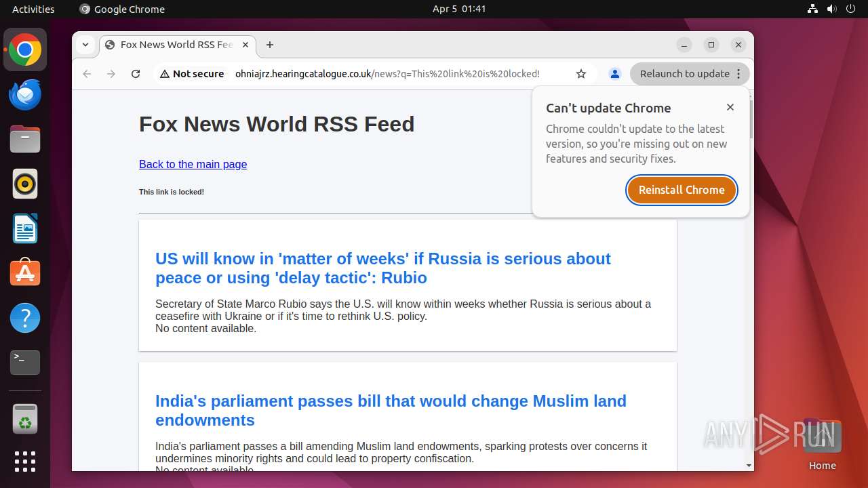
Task: Click the browser Forward arrow
Action: (x=111, y=74)
